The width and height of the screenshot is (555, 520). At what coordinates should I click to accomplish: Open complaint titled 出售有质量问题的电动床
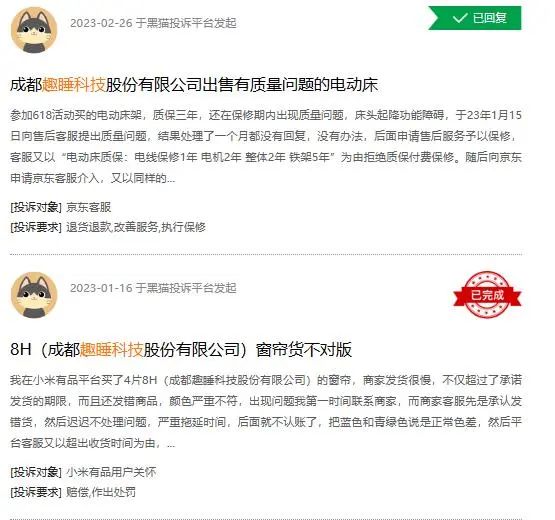(x=194, y=85)
